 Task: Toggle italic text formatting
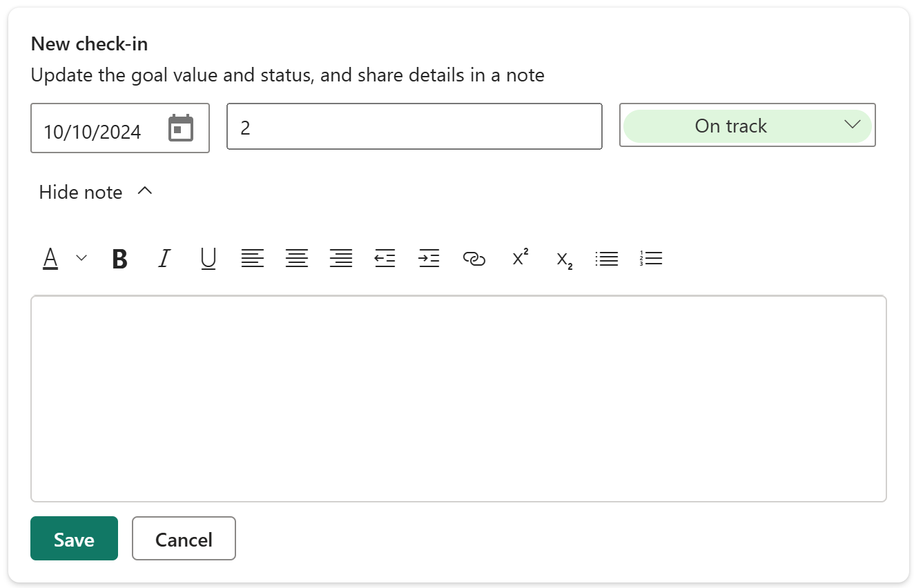pyautogui.click(x=164, y=259)
